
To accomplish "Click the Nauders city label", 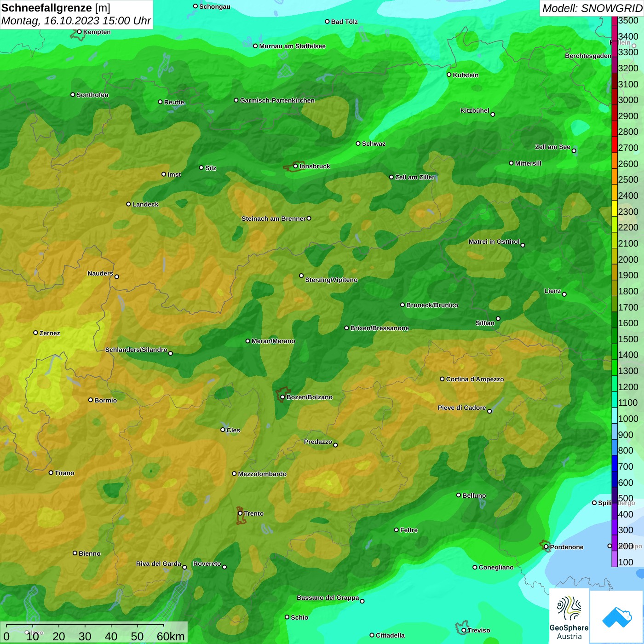I will pos(100,273).
